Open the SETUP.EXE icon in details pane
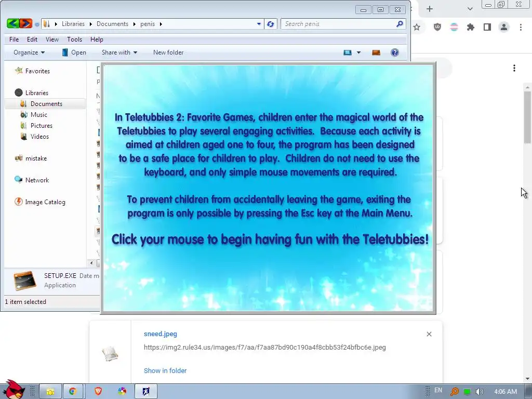Image resolution: width=532 pixels, height=399 pixels. (25, 281)
